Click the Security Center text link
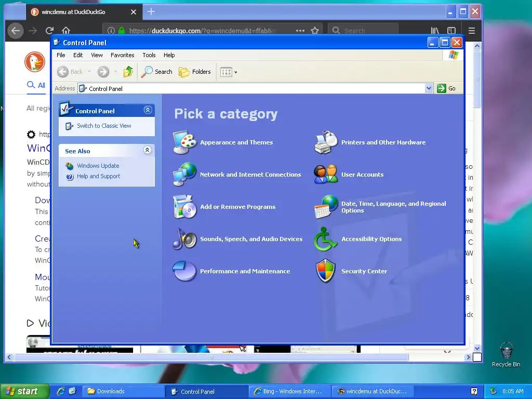This screenshot has width=532, height=399. point(364,271)
